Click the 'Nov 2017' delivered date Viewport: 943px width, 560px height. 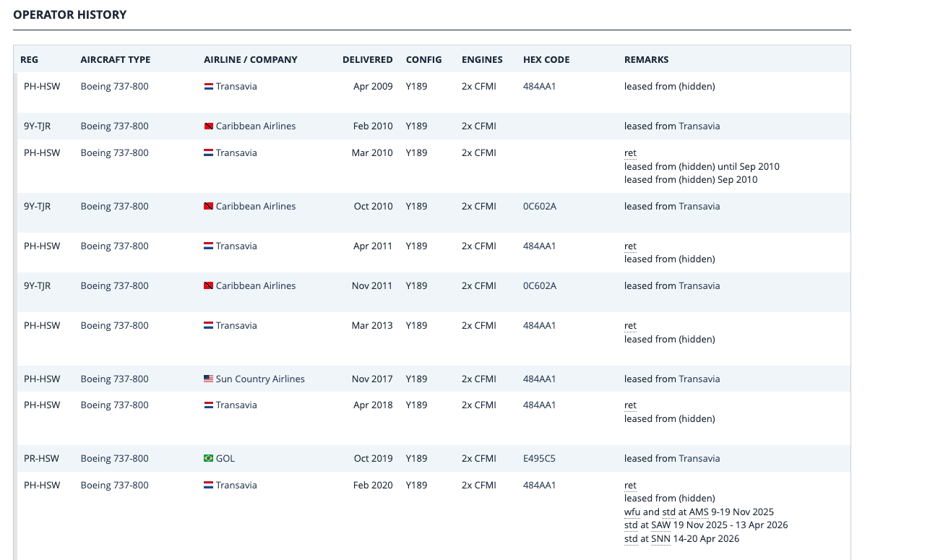point(372,379)
